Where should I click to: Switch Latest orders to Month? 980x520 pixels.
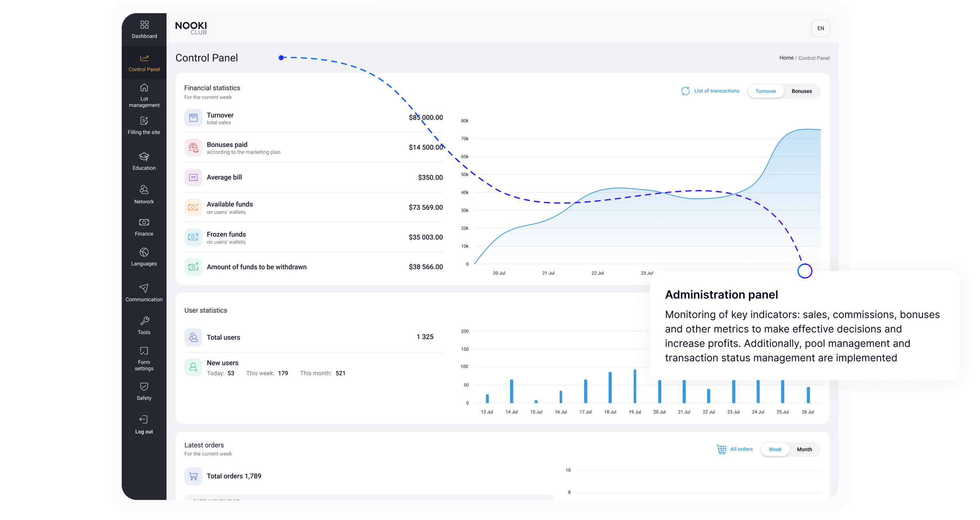pos(804,449)
